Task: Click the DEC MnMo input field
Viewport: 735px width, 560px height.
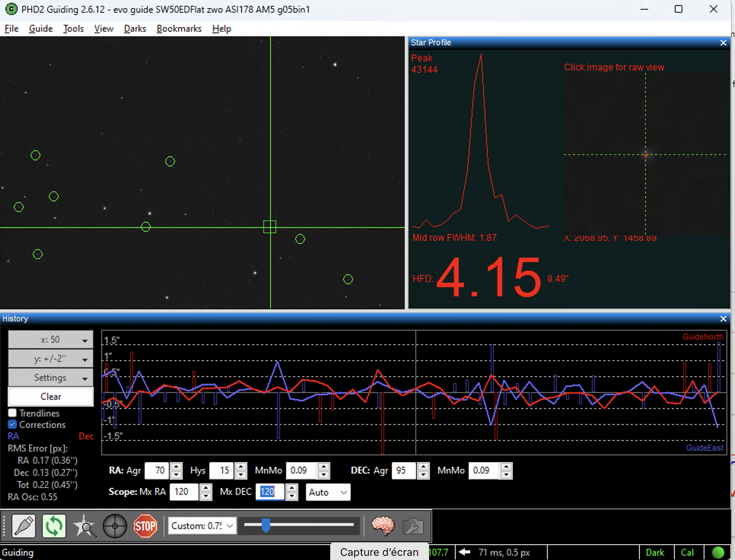Action: (484, 471)
